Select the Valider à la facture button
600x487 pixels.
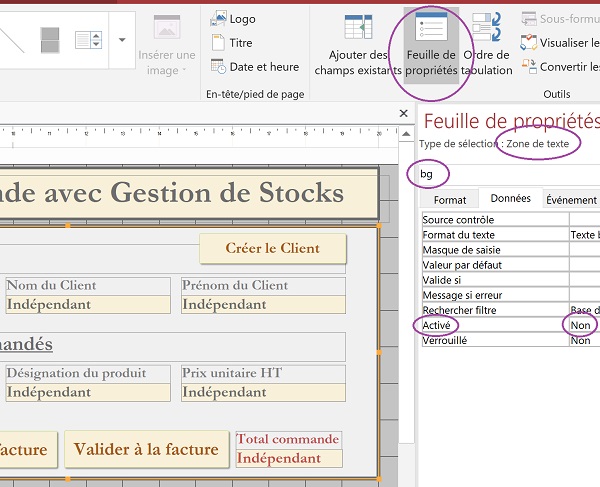point(146,450)
